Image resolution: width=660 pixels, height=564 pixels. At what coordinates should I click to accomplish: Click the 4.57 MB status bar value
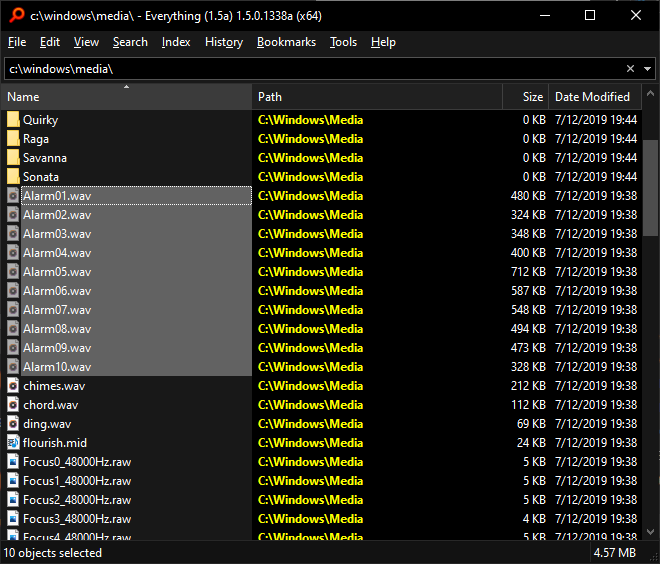[x=615, y=553]
